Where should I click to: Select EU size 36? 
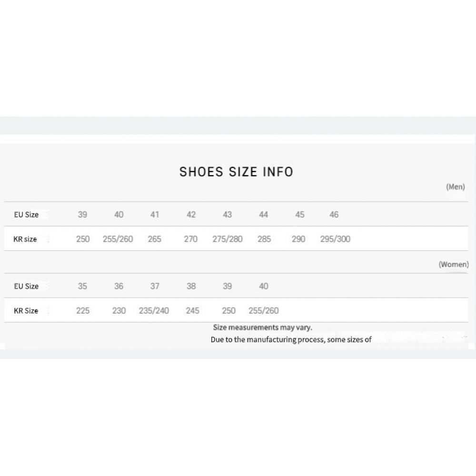[x=119, y=286]
